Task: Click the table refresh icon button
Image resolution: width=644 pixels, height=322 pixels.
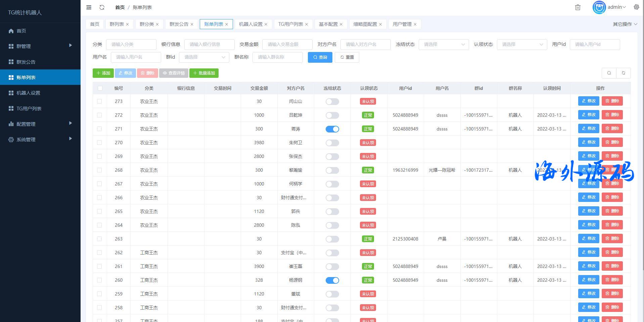Action: pos(624,73)
